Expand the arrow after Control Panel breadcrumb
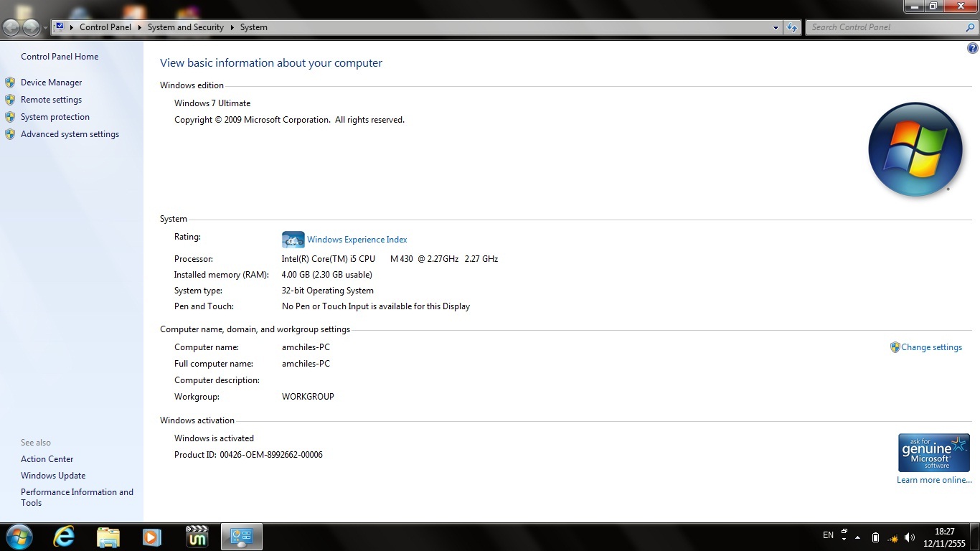The image size is (980, 551). coord(140,27)
